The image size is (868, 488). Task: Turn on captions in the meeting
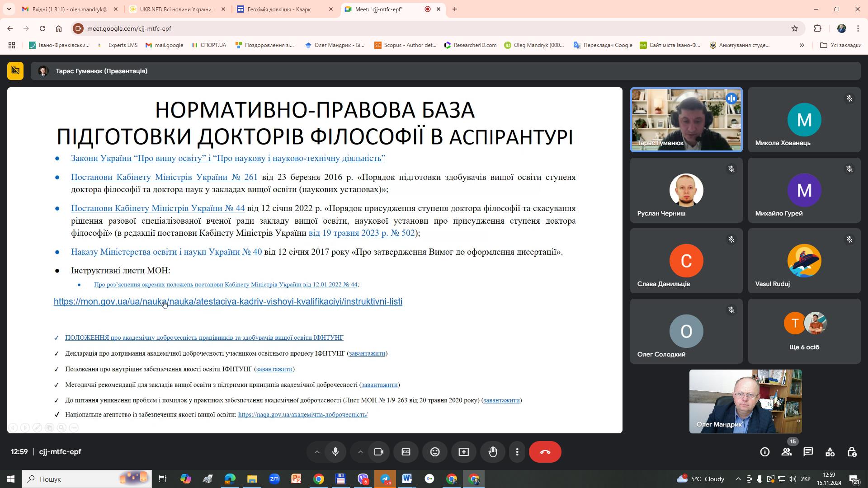click(x=406, y=451)
